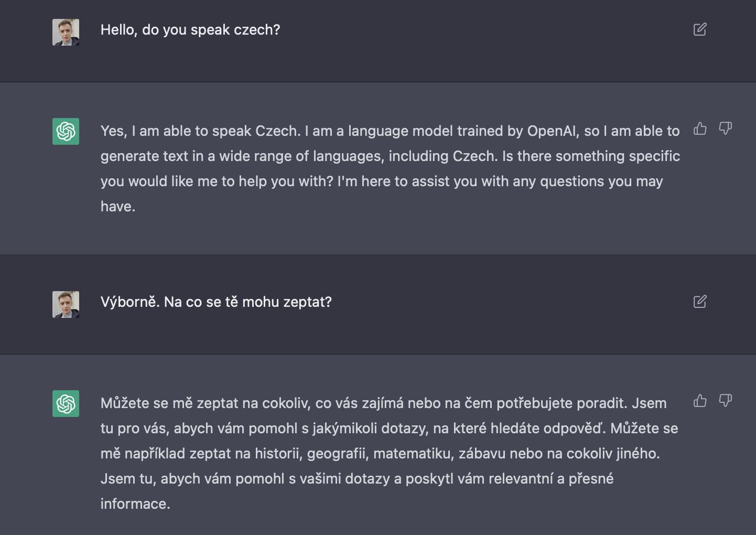Click the word "OpenAI" in the first reply

pos(552,131)
